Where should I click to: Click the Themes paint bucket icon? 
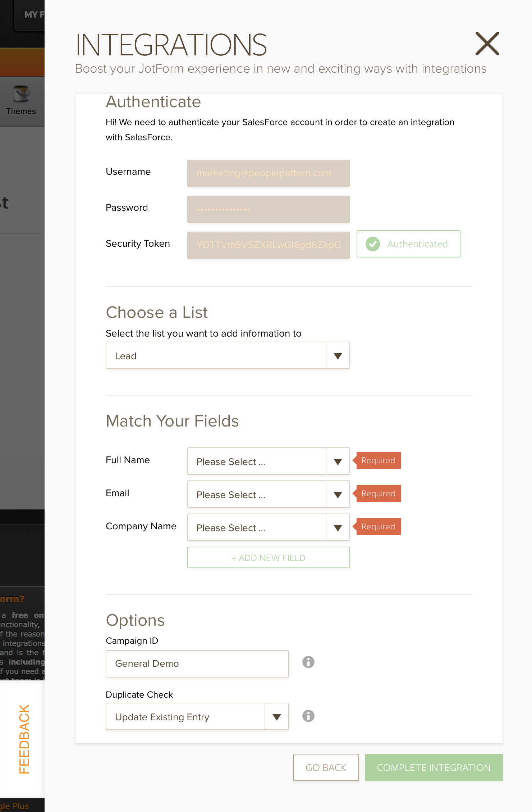click(x=22, y=94)
